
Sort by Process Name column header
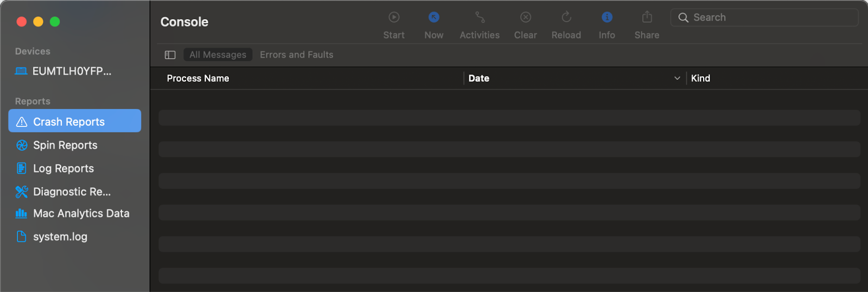click(198, 78)
